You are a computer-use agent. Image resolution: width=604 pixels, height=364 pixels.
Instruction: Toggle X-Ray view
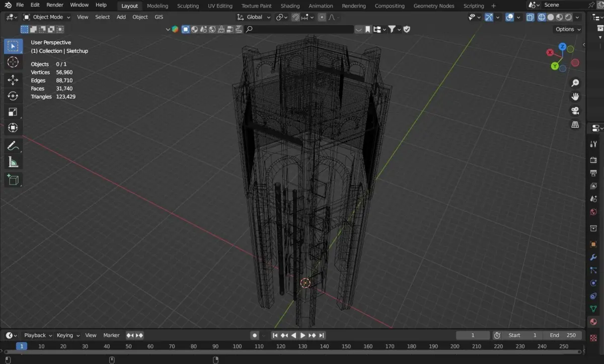coord(530,17)
